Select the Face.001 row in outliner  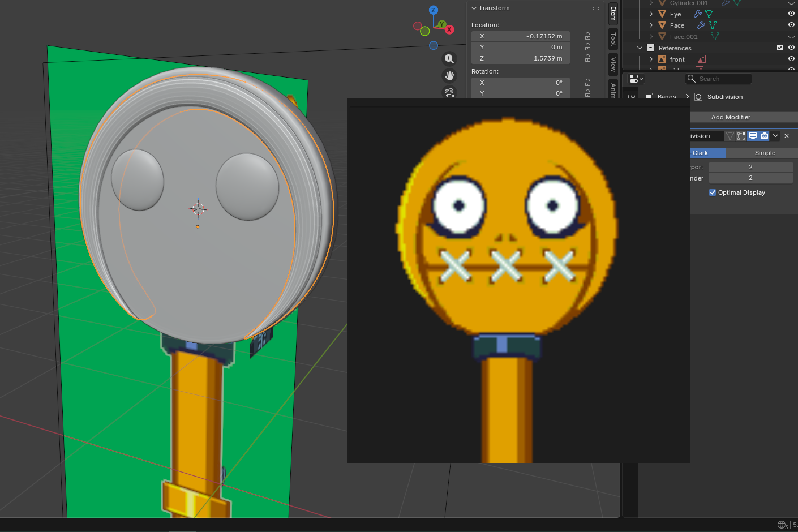[710, 36]
